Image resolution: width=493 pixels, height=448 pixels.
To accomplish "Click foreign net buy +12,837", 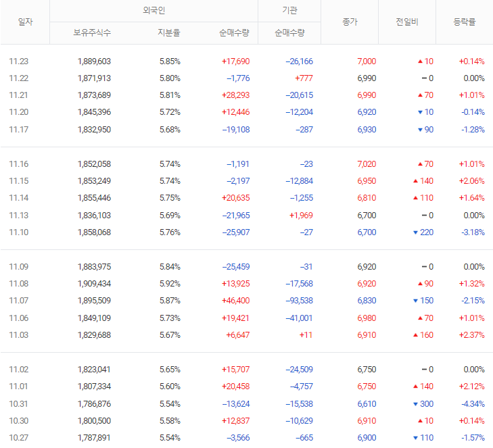I will [x=235, y=421].
